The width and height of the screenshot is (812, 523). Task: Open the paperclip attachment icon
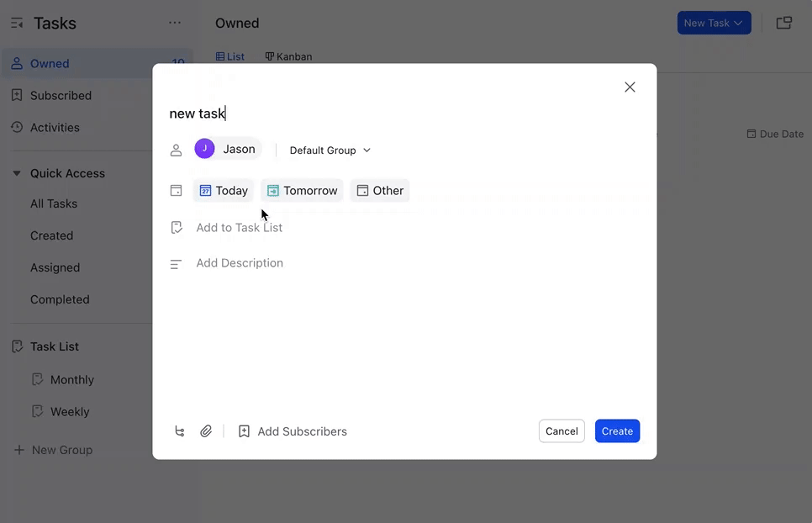click(206, 431)
